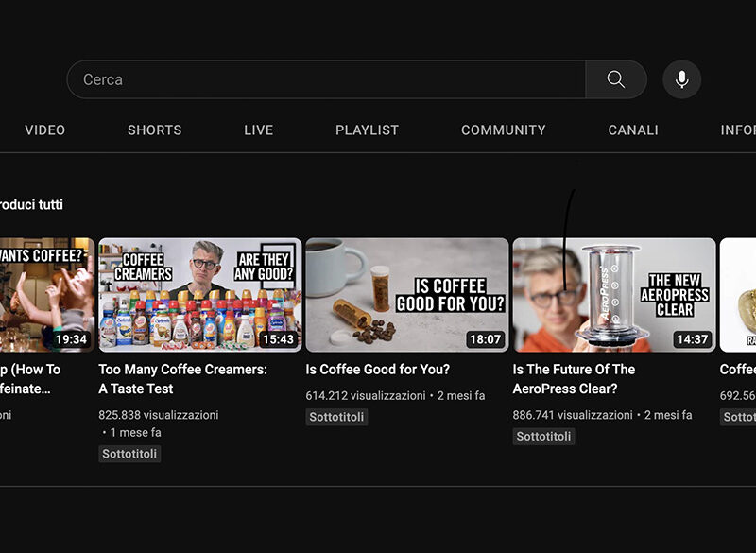Screen dimensions: 756x553
Task: Select the COMMUNITY tab
Action: point(504,130)
